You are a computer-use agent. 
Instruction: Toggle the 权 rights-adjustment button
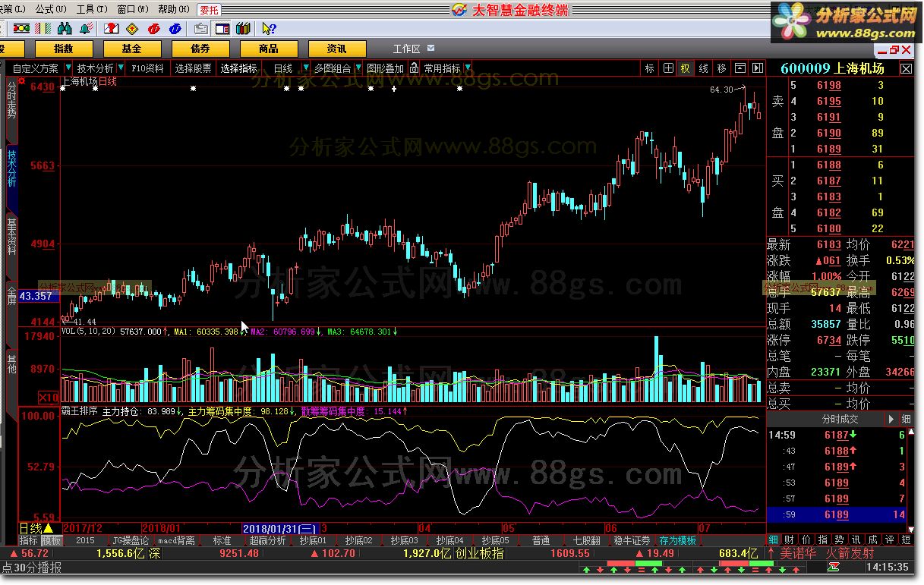tap(686, 68)
